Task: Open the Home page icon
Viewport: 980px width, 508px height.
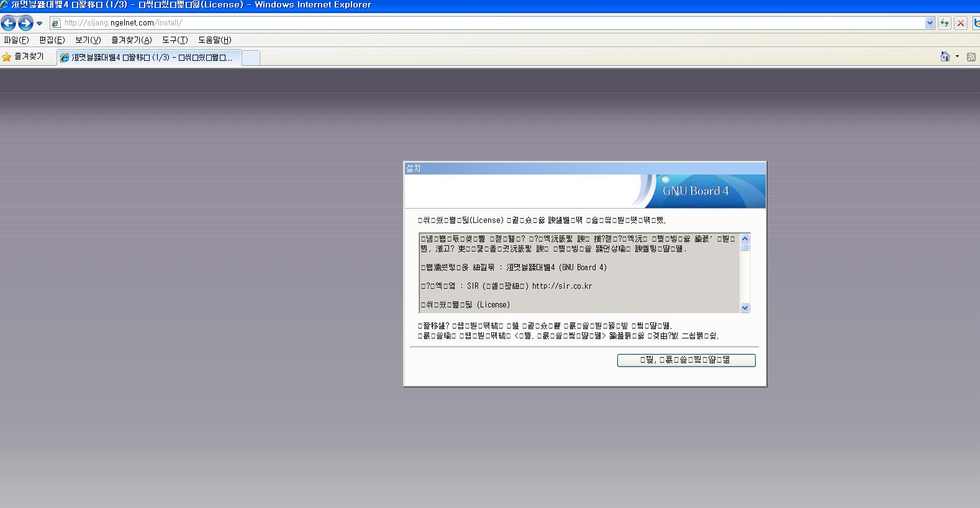Action: [x=945, y=57]
